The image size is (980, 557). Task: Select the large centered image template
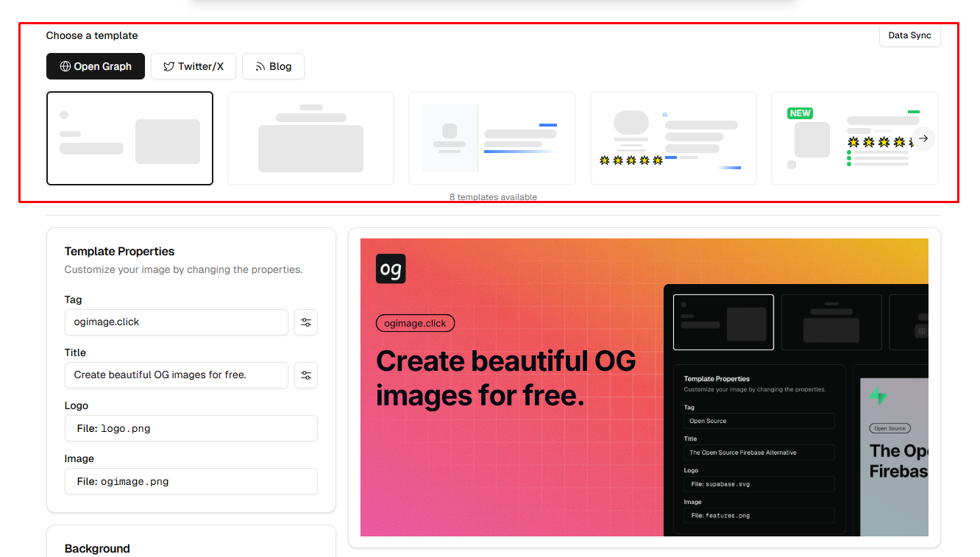[310, 138]
